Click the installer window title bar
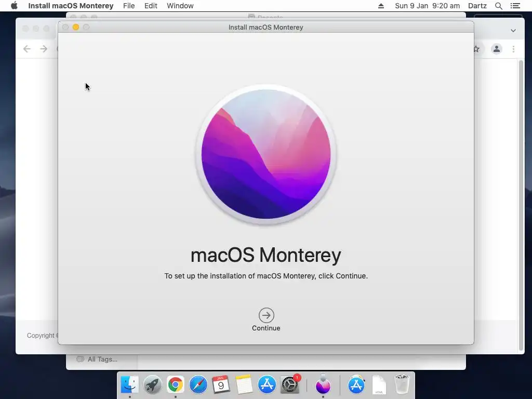 pos(265,27)
